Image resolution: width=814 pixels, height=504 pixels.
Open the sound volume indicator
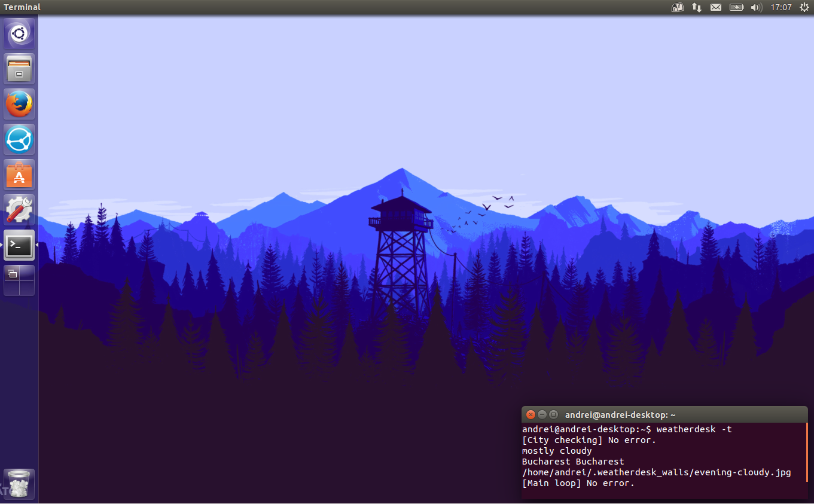coord(756,7)
